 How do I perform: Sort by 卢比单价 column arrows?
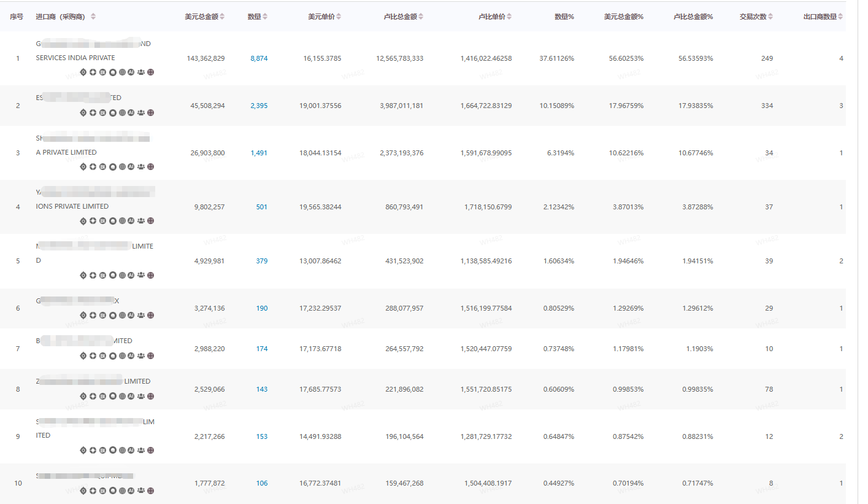(509, 17)
